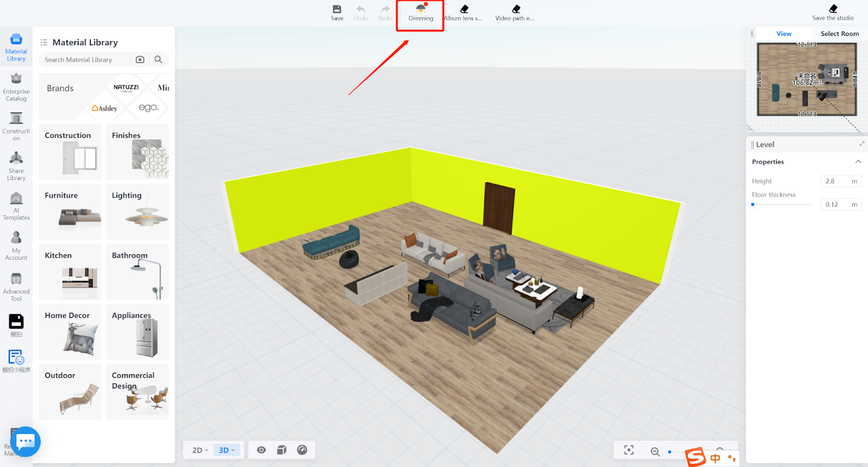Image resolution: width=868 pixels, height=467 pixels.
Task: Open the Album lens settings tool
Action: coord(463,13)
